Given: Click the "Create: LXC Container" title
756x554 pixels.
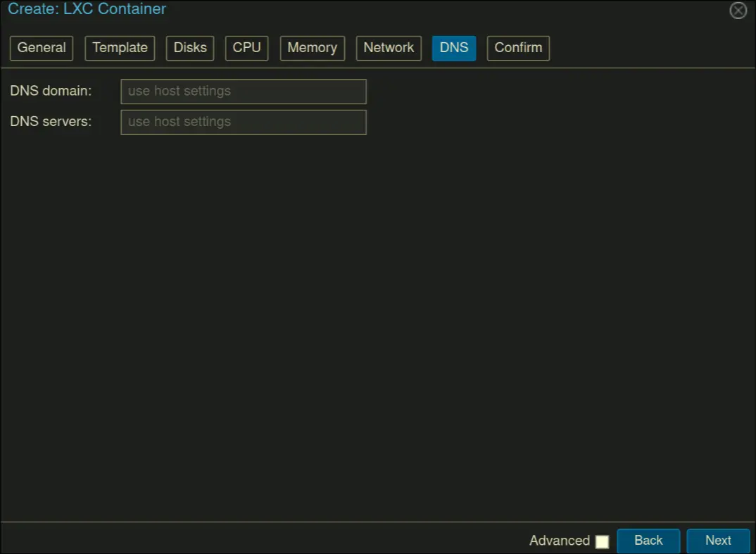Looking at the screenshot, I should point(87,10).
